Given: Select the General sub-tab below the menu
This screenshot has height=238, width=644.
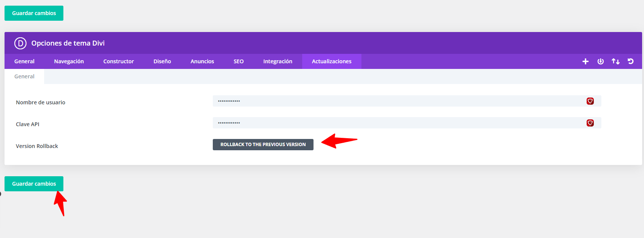Looking at the screenshot, I should (24, 76).
